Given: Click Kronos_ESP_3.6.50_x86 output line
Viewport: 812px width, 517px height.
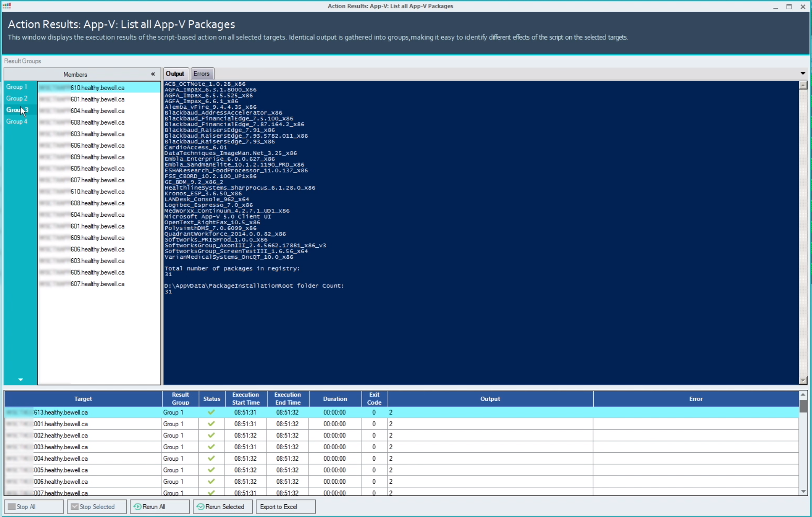Looking at the screenshot, I should [x=203, y=194].
